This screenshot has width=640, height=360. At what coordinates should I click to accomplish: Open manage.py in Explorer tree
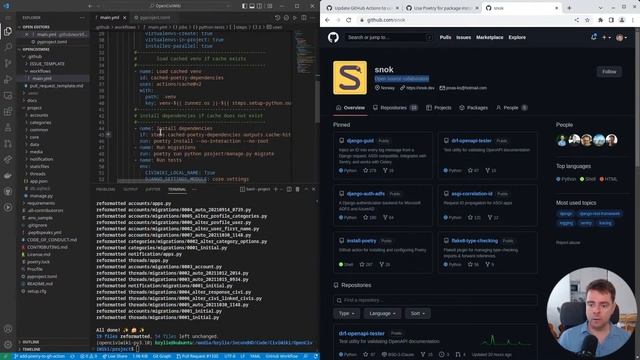point(41,196)
